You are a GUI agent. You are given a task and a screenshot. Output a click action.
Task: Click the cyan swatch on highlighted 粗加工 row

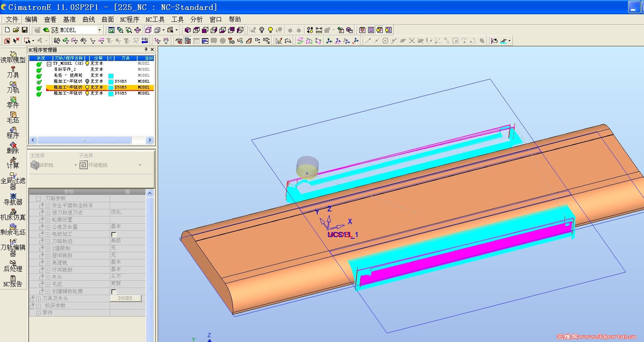111,87
